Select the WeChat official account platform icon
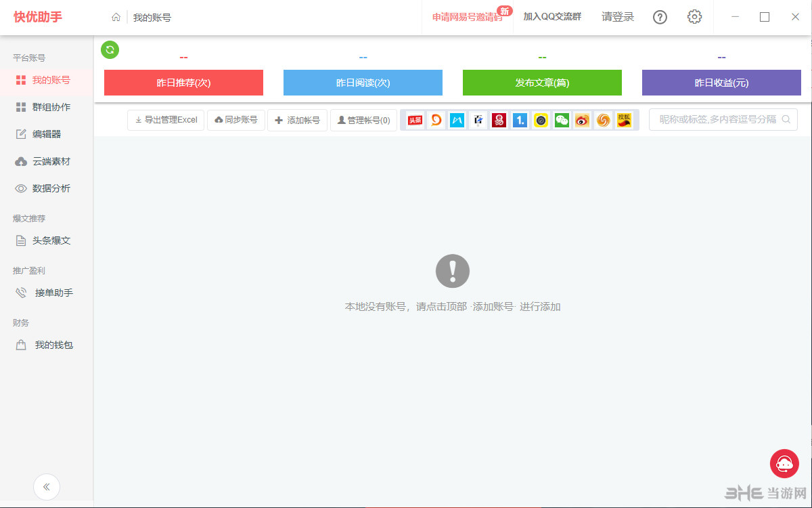Image resolution: width=812 pixels, height=508 pixels. pyautogui.click(x=562, y=120)
